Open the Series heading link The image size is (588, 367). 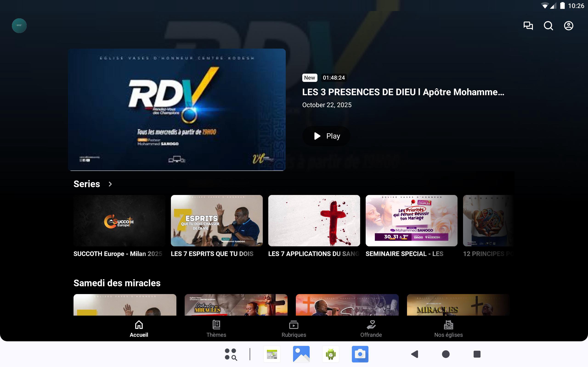point(87,184)
